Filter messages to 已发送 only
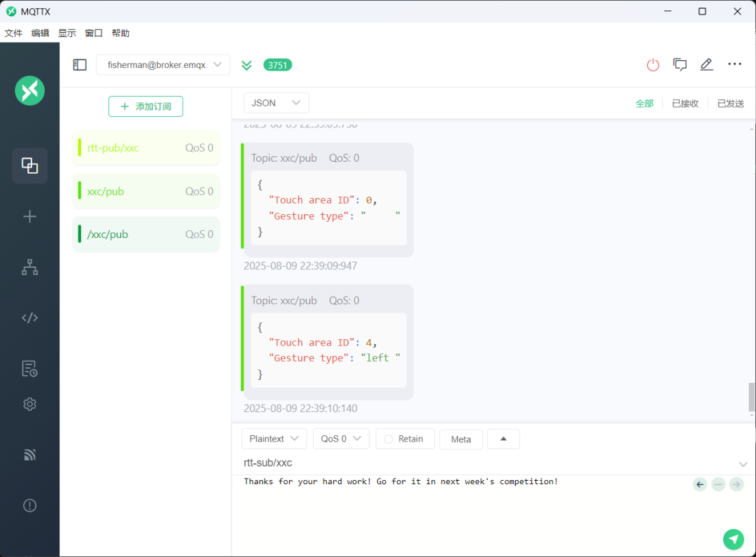756x557 pixels. pyautogui.click(x=730, y=104)
